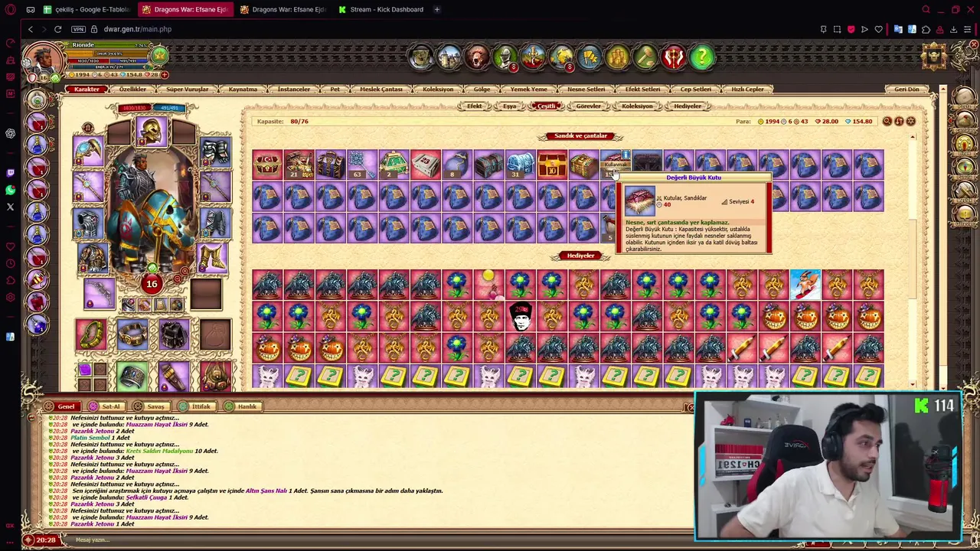The width and height of the screenshot is (980, 551).
Task: Click the magnifier search icon in inventory
Action: click(887, 121)
